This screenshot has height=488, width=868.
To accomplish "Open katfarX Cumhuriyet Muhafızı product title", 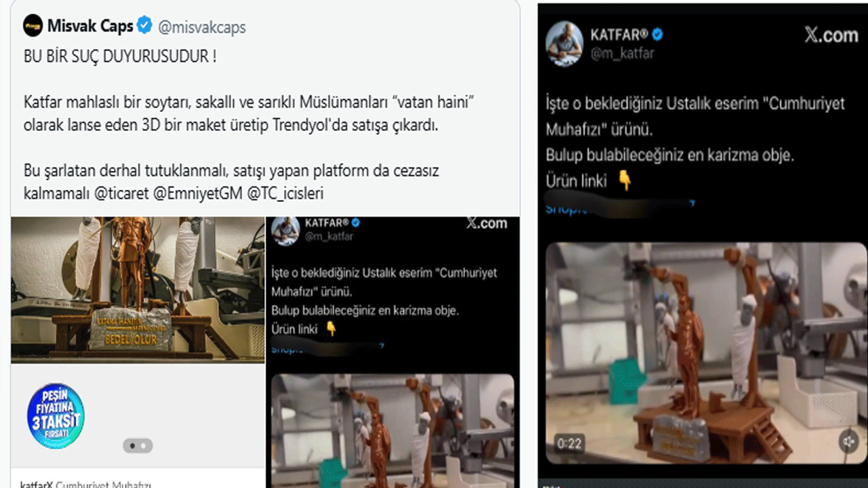I will pos(85,484).
